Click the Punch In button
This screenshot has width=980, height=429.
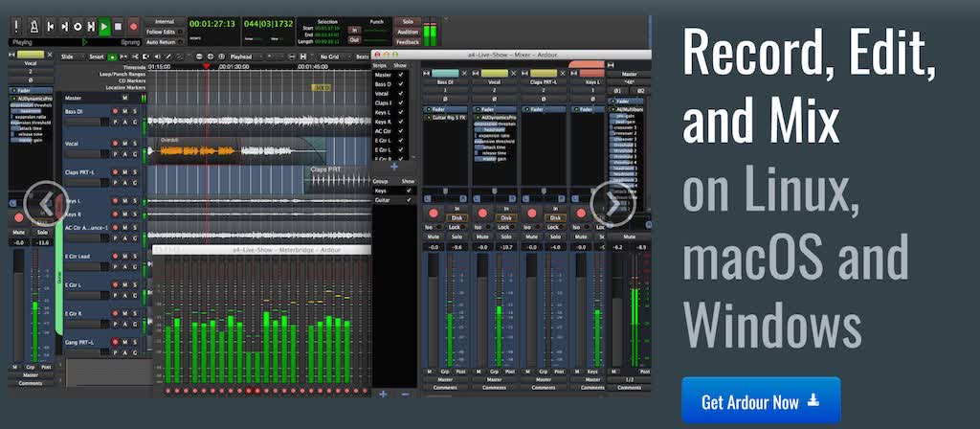pos(354,30)
